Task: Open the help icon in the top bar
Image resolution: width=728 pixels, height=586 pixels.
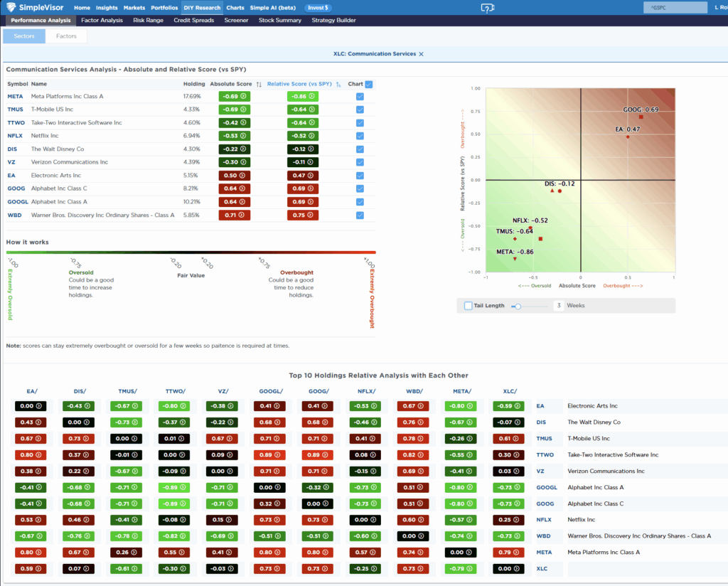Action: pos(488,7)
